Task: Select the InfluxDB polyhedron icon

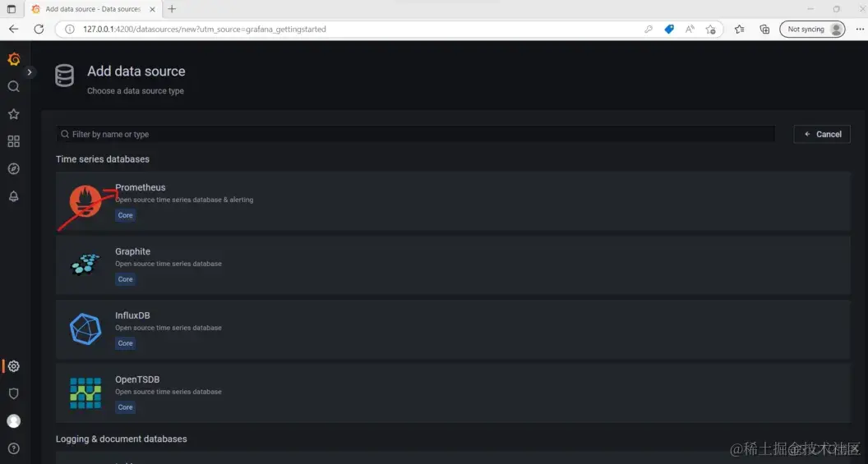Action: (x=85, y=329)
